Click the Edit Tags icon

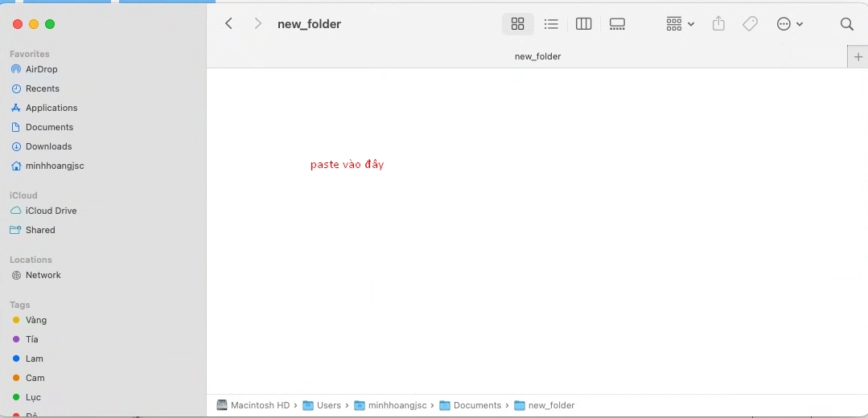[750, 24]
